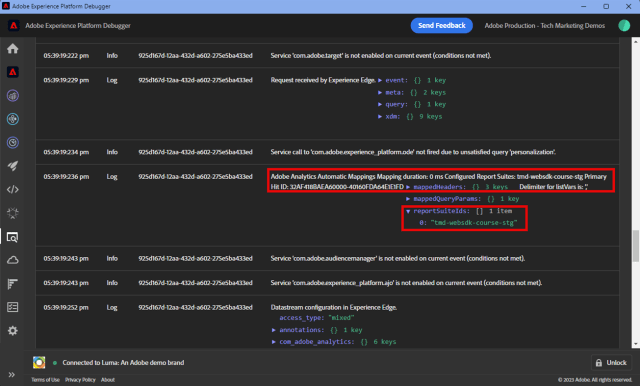Click the Luma connection favicon
Image resolution: width=640 pixels, height=386 pixels.
click(39, 362)
